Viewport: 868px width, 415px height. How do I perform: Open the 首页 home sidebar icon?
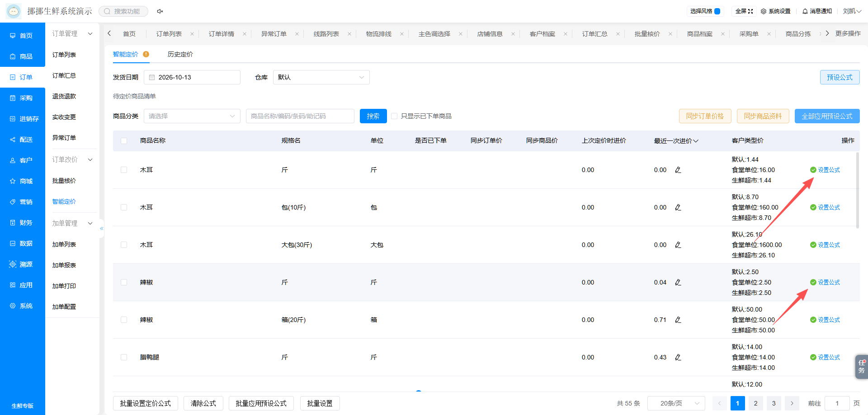tap(13, 36)
